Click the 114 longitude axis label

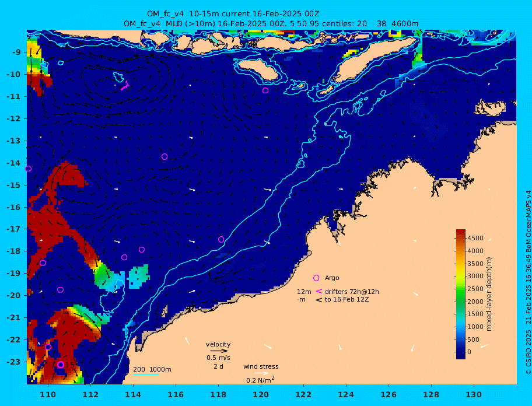pyautogui.click(x=133, y=394)
